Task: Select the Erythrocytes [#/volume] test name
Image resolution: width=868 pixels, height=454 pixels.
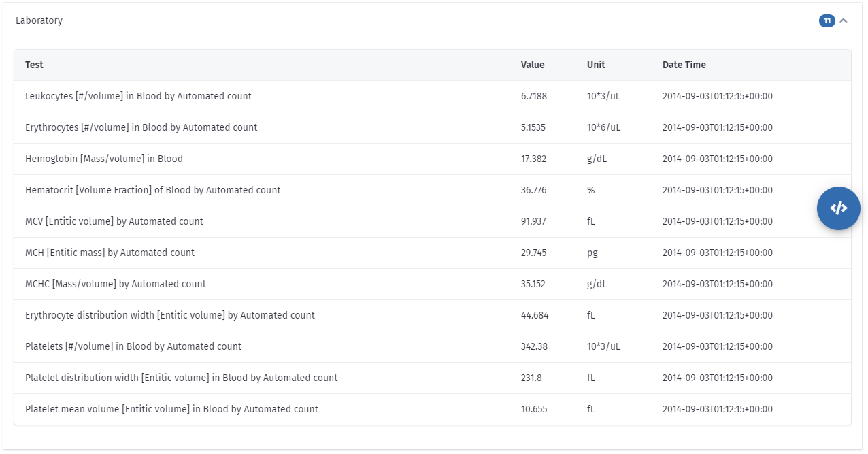Action: coord(141,127)
